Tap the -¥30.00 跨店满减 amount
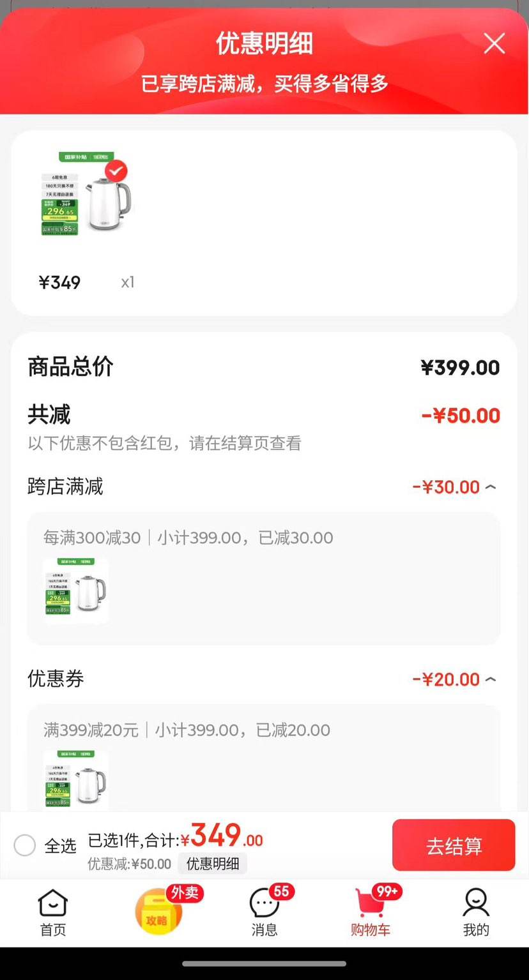 [x=446, y=487]
